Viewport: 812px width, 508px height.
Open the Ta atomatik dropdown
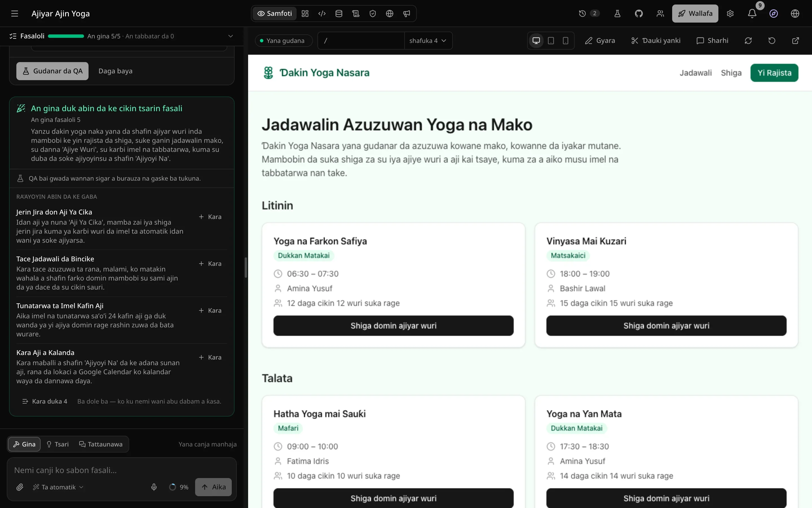pos(58,487)
